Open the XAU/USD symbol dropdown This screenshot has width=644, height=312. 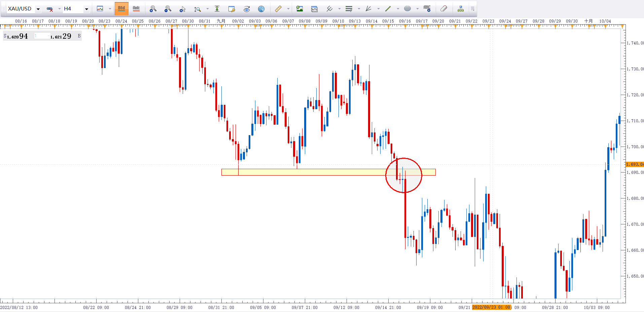click(x=38, y=9)
